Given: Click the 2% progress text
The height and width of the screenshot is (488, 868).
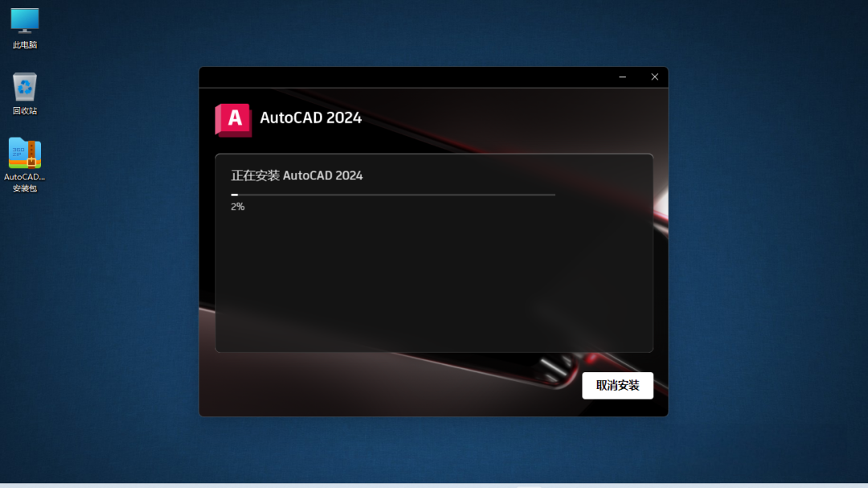Looking at the screenshot, I should 237,207.
